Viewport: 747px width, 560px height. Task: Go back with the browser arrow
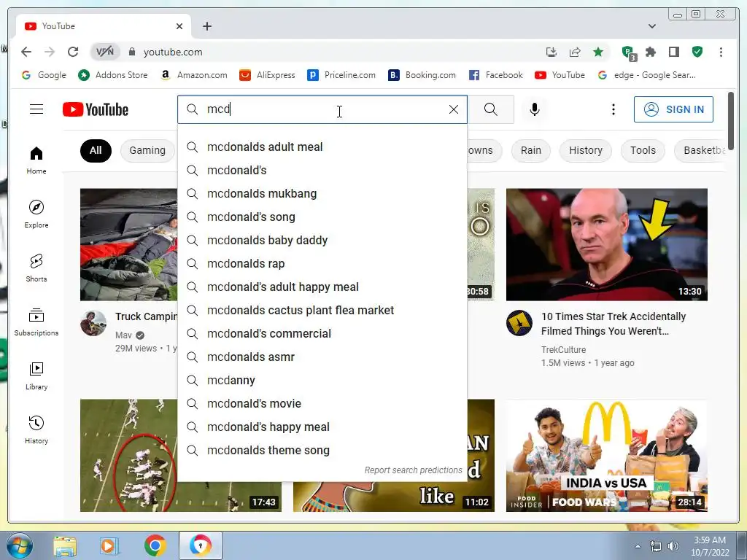[26, 52]
